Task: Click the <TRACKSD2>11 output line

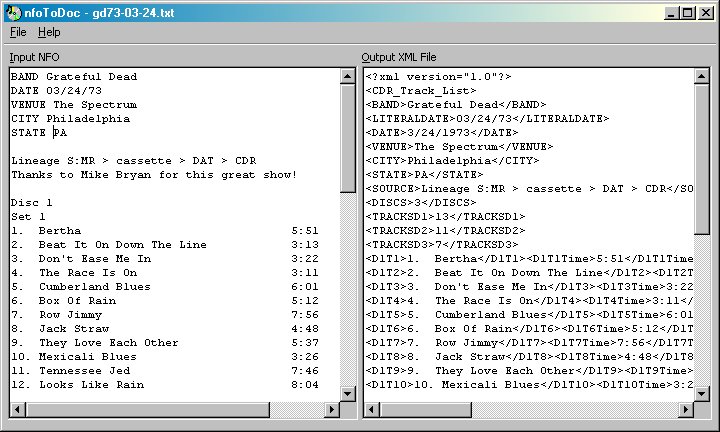Action: 445,231
